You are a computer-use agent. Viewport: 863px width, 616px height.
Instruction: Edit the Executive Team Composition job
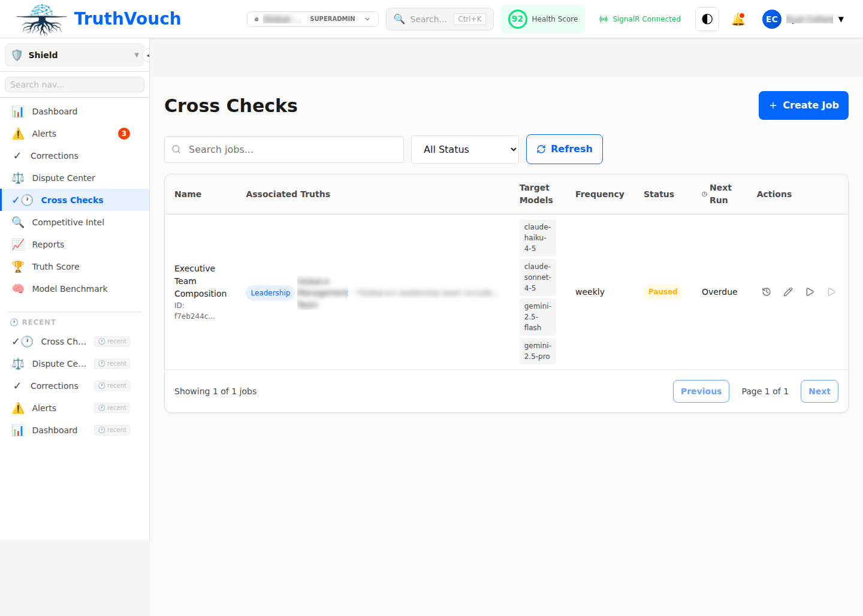(x=788, y=292)
